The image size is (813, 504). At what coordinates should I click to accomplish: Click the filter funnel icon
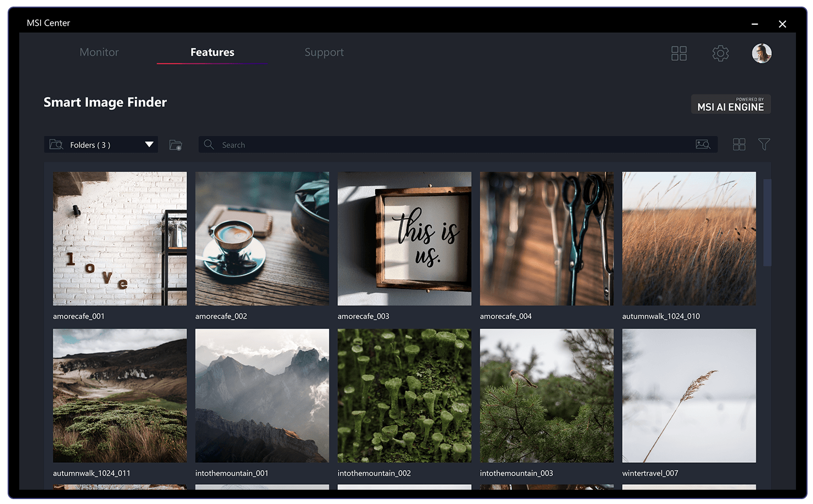pos(764,144)
